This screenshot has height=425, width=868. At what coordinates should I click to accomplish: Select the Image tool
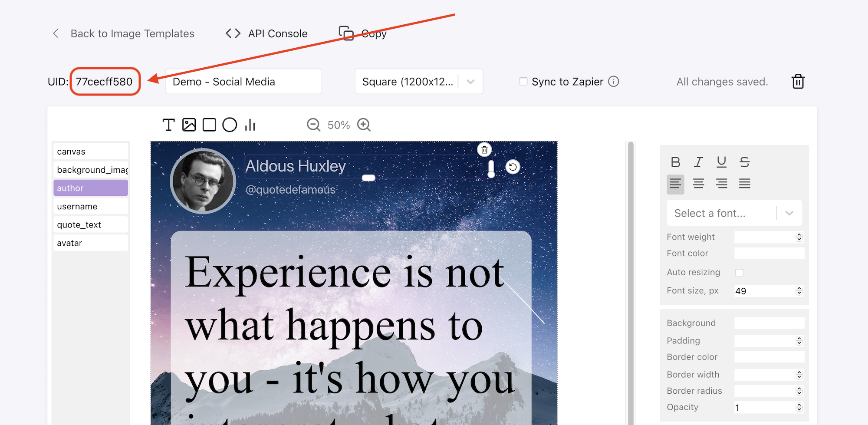189,125
